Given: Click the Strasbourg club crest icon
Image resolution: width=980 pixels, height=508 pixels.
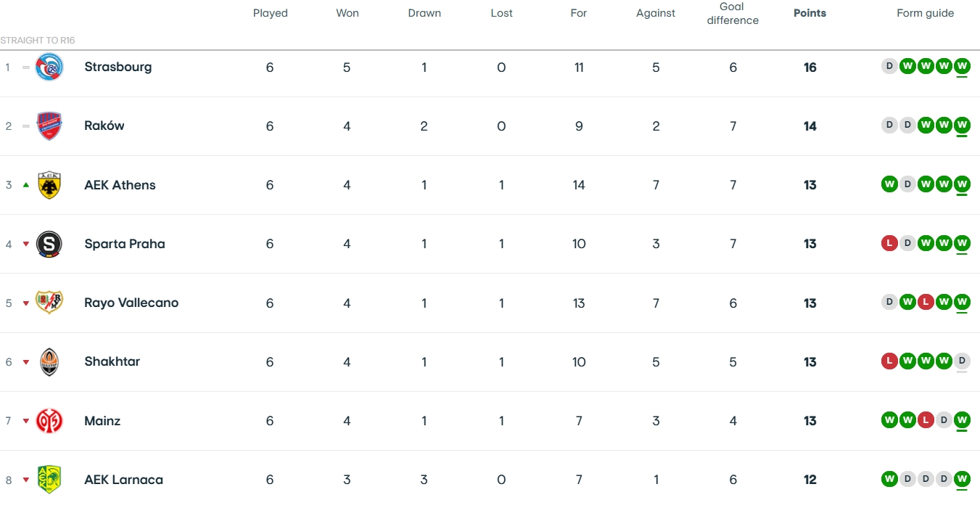Looking at the screenshot, I should pos(49,67).
